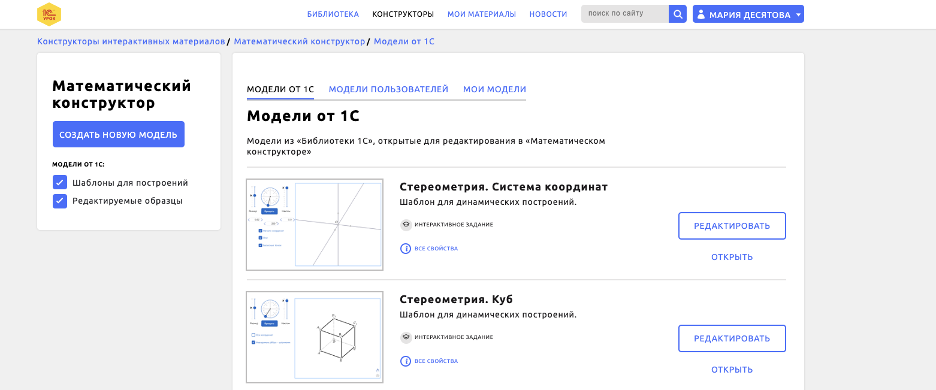Click the Модели от 1С page heading
936x390 pixels.
(303, 116)
